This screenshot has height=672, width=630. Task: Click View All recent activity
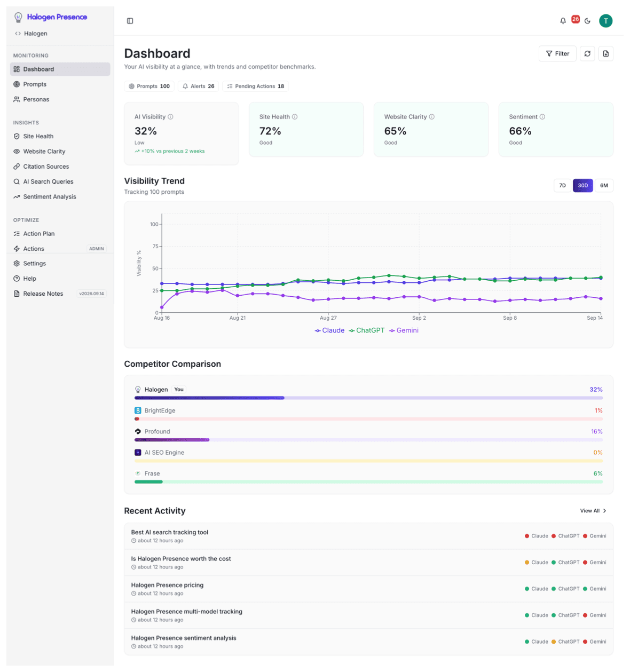(593, 511)
